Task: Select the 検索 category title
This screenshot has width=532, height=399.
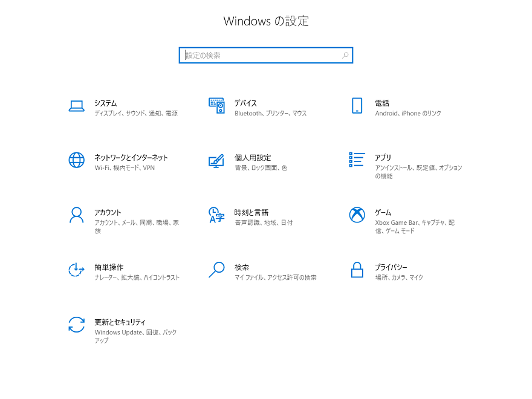Action: coord(242,267)
